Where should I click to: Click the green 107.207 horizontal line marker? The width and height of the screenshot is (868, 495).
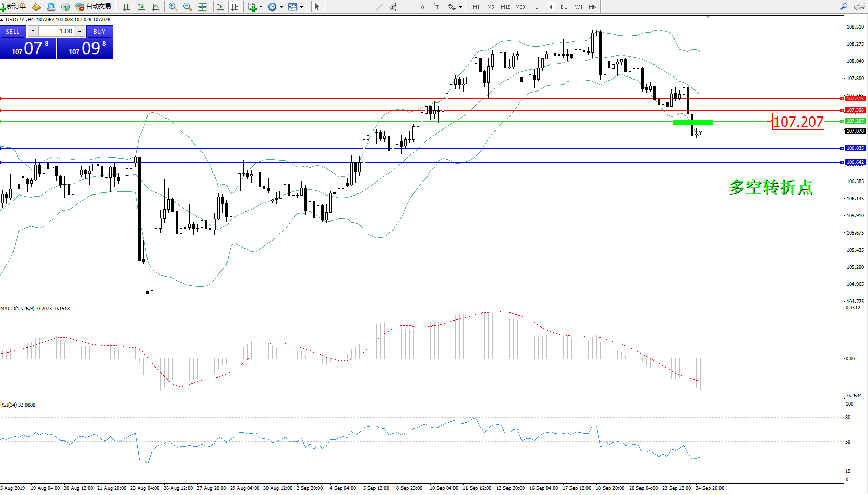[693, 122]
